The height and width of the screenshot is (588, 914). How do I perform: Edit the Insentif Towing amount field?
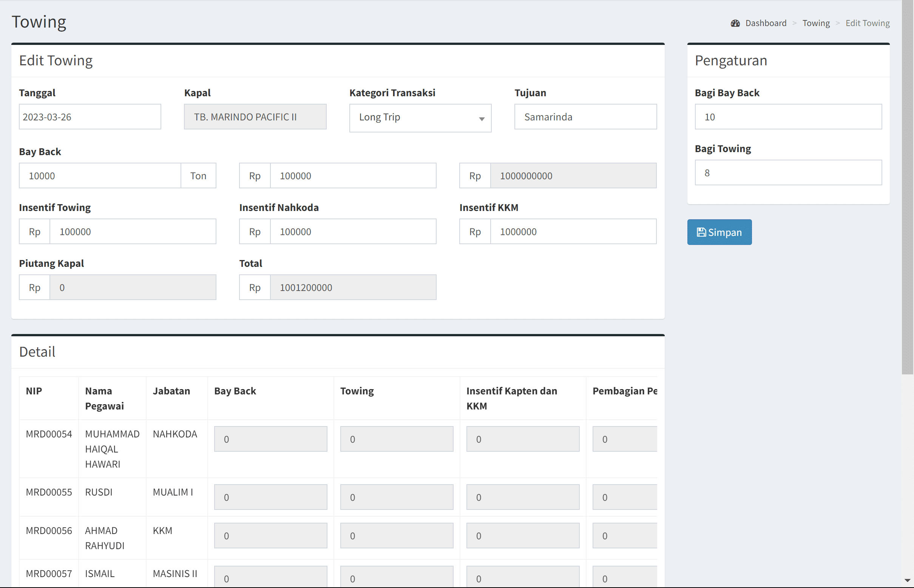coord(133,232)
